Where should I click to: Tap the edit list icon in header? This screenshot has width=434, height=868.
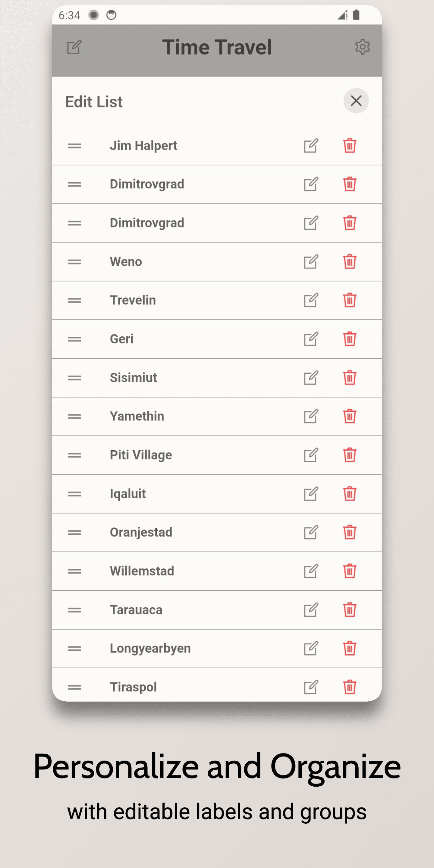[x=74, y=47]
